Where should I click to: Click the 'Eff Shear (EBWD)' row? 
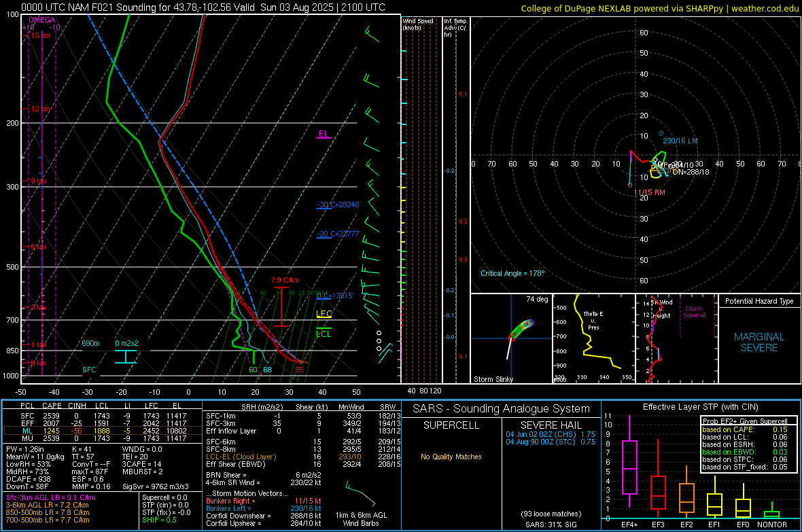click(x=302, y=464)
